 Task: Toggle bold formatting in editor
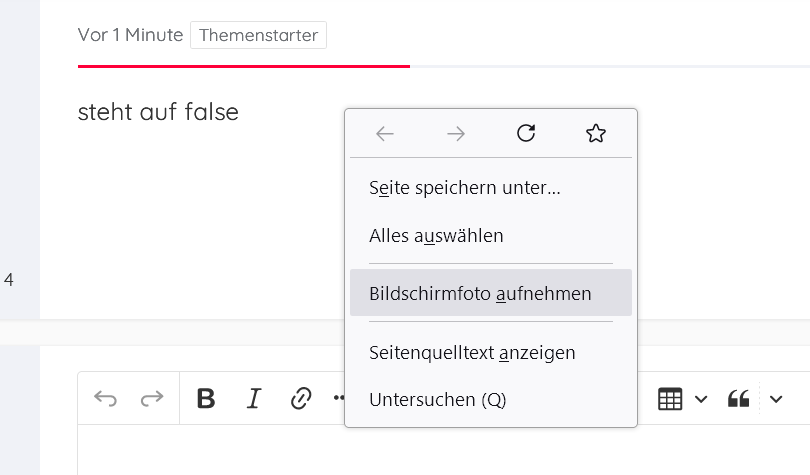click(206, 399)
